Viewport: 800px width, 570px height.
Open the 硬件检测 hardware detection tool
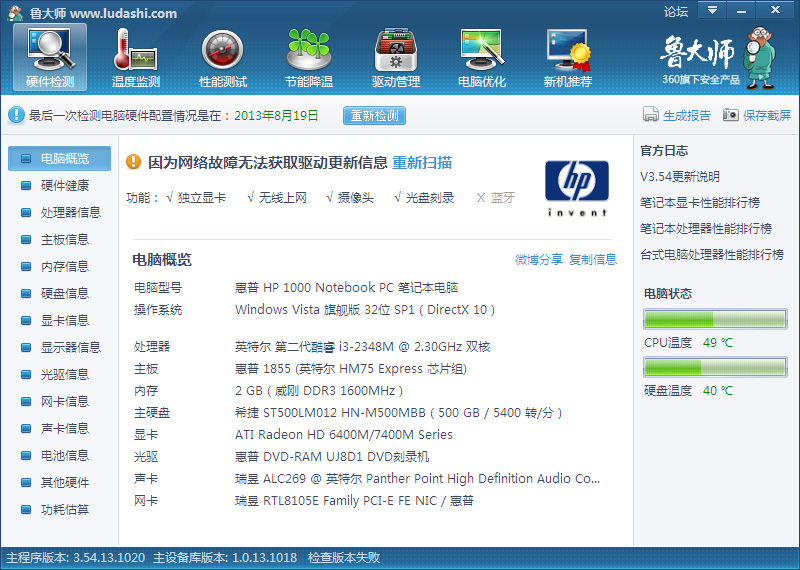coord(50,58)
